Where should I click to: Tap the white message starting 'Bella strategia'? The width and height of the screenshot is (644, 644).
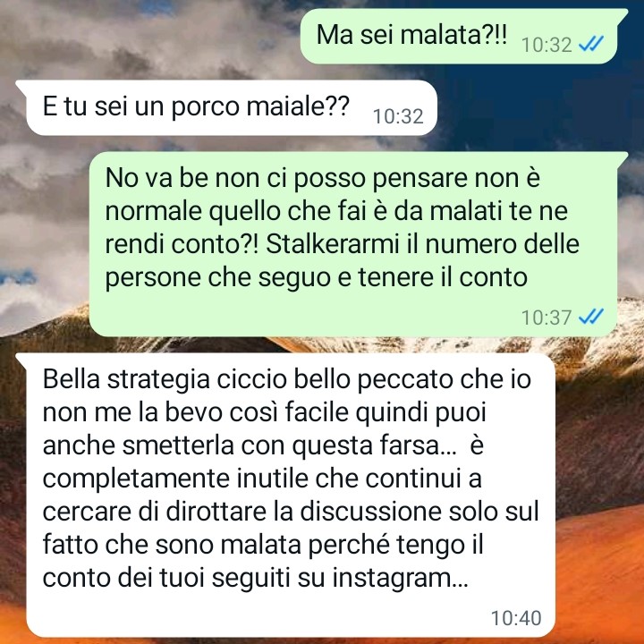click(x=285, y=496)
